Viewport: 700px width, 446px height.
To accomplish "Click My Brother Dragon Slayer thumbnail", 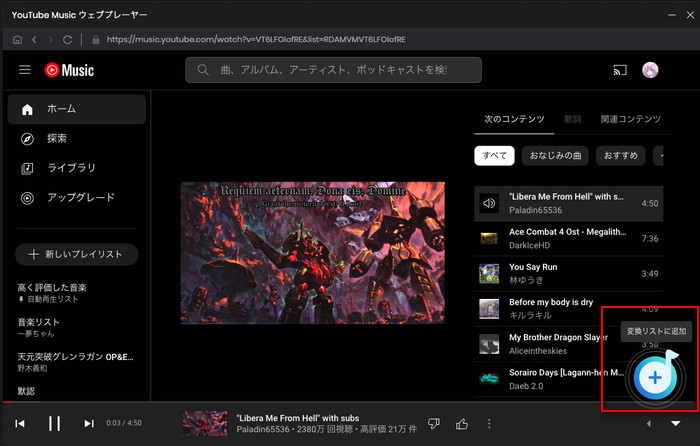I will 489,344.
